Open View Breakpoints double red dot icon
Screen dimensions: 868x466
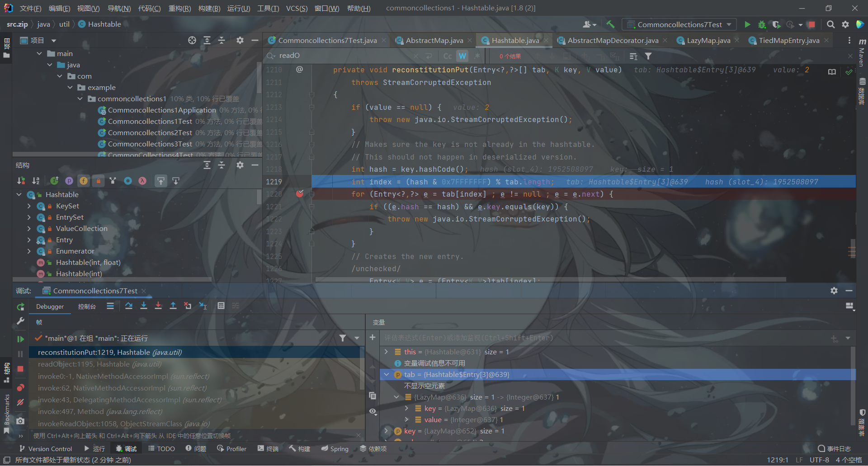tap(20, 388)
